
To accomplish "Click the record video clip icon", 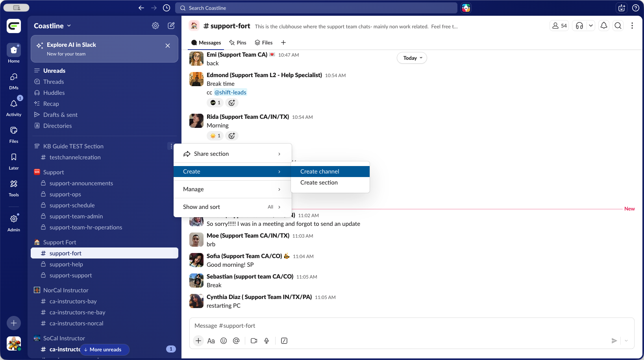I will (x=254, y=341).
